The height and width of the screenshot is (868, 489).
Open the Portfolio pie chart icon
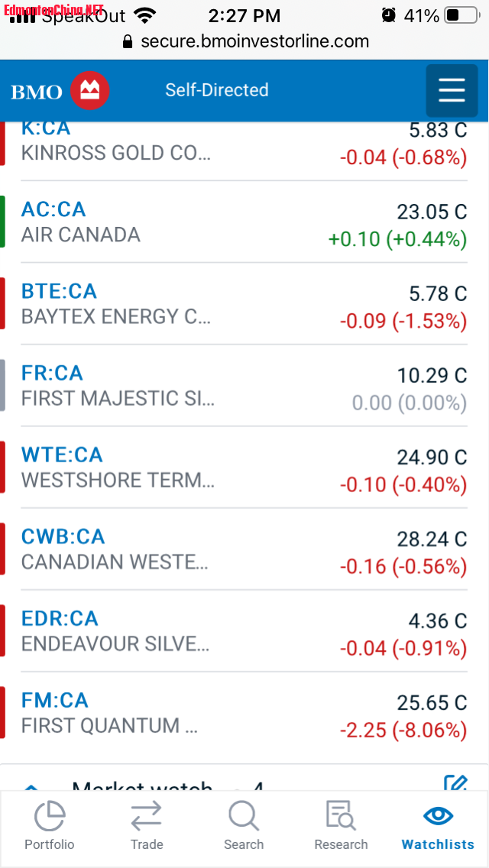(50, 817)
